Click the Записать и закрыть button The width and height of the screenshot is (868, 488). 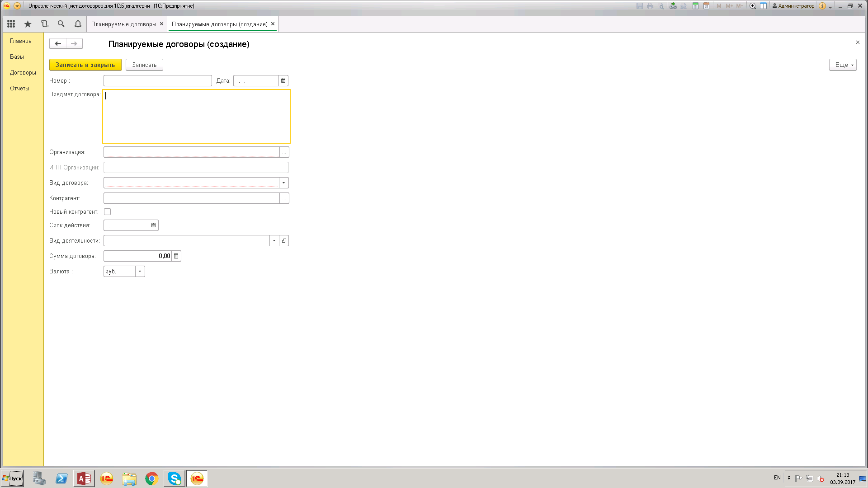pyautogui.click(x=85, y=65)
